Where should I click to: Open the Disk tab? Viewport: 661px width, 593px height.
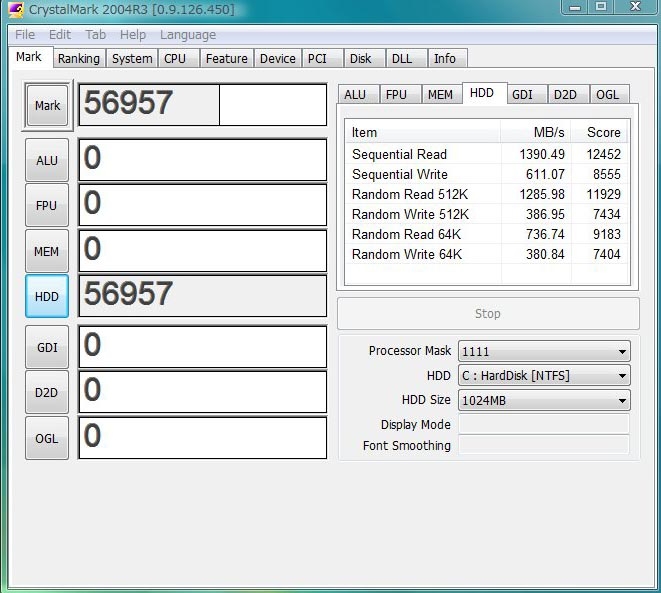point(361,59)
